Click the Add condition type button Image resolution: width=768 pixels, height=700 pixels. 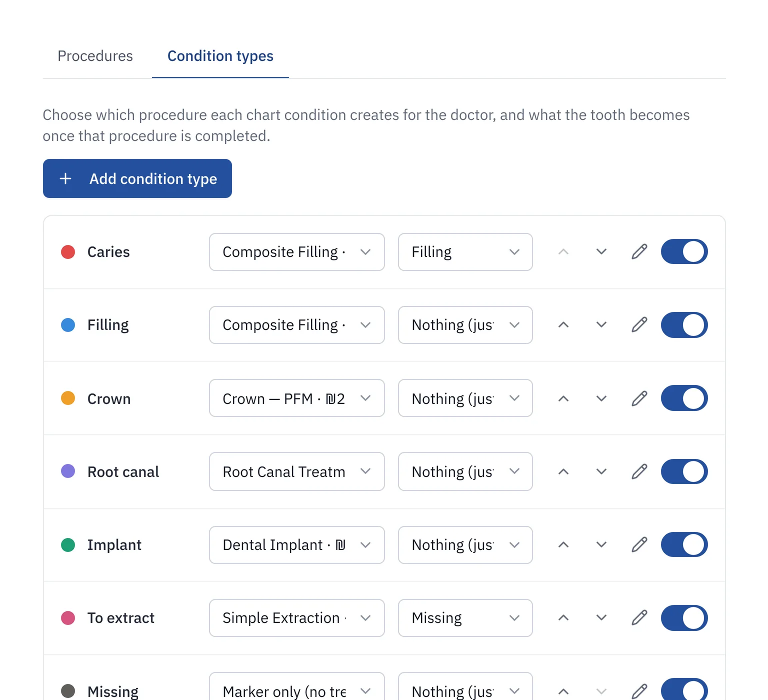tap(137, 178)
